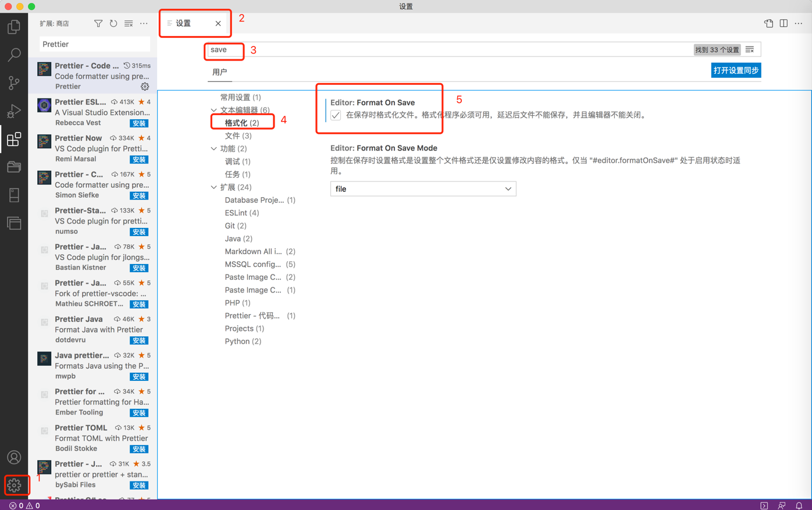This screenshot has width=812, height=510.
Task: Show errors and warnings in status bar
Action: [x=24, y=505]
